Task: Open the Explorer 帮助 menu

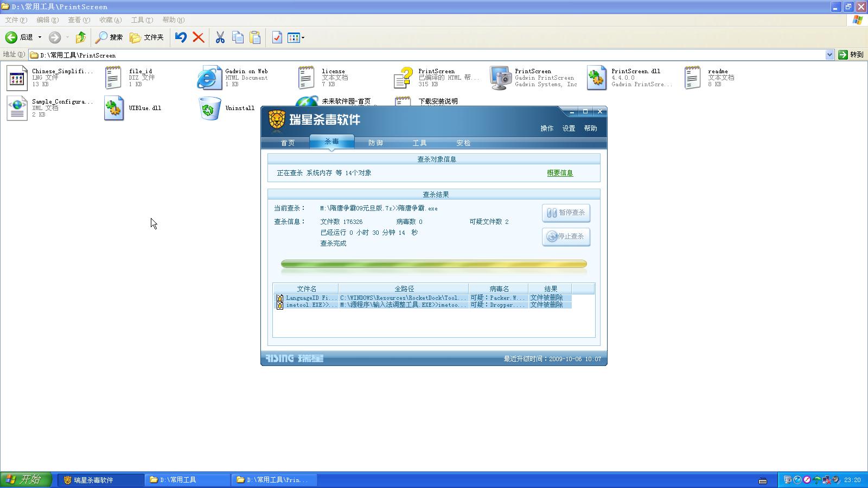Action: point(173,20)
